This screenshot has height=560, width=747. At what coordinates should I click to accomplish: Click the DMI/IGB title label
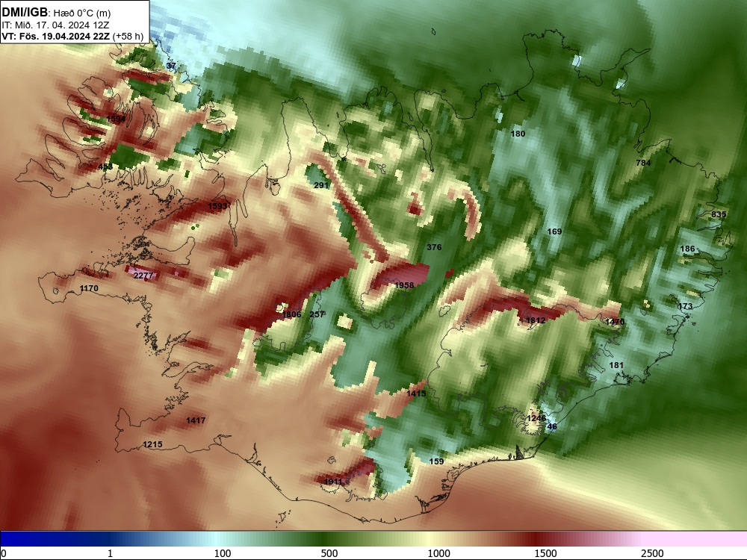(x=25, y=12)
